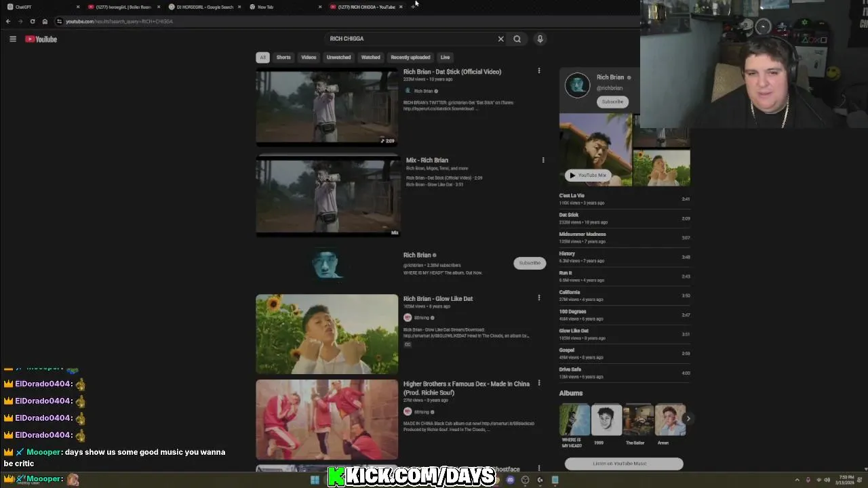Open Higher Brothers x Famous Dex title
Viewport: 868px width, 488px height.
coord(467,388)
